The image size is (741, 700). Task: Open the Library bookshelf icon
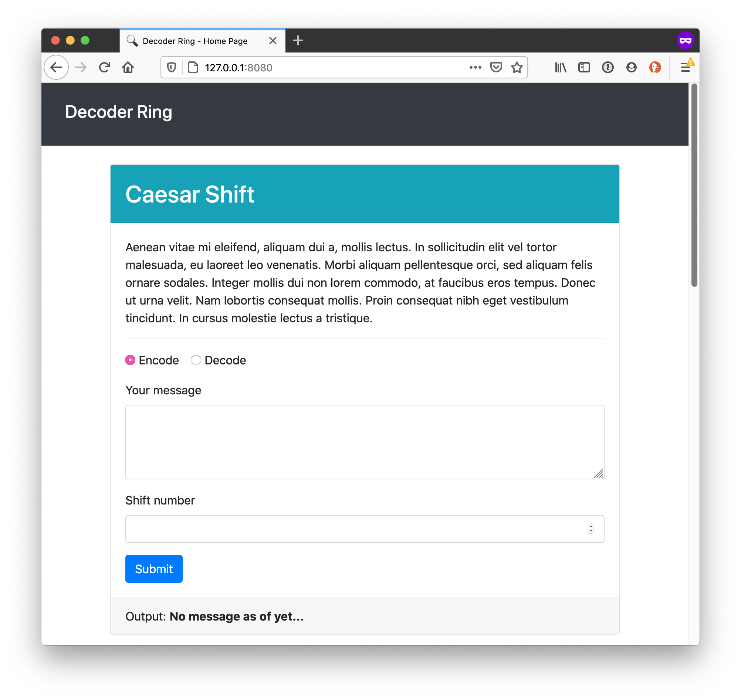click(560, 68)
